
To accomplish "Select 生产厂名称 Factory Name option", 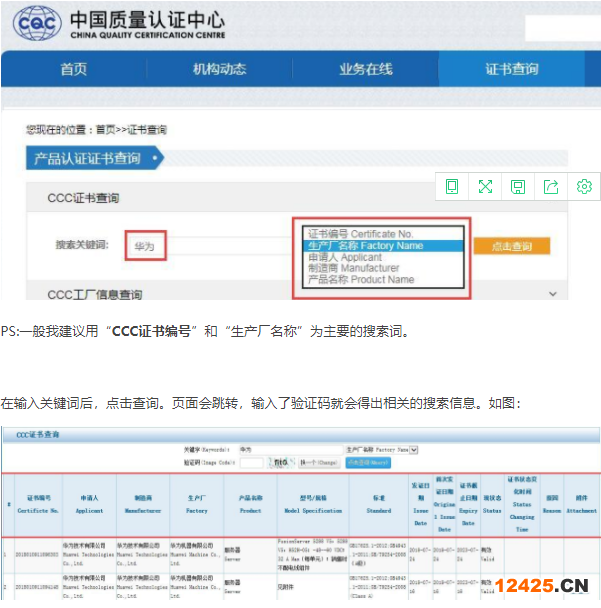I will [383, 245].
